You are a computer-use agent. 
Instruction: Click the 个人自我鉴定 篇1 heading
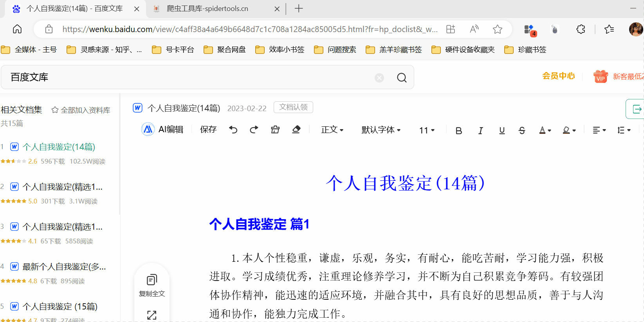coord(260,224)
